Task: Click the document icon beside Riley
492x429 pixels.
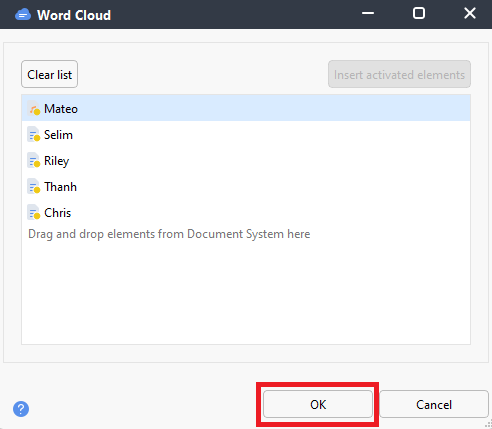Action: click(34, 161)
